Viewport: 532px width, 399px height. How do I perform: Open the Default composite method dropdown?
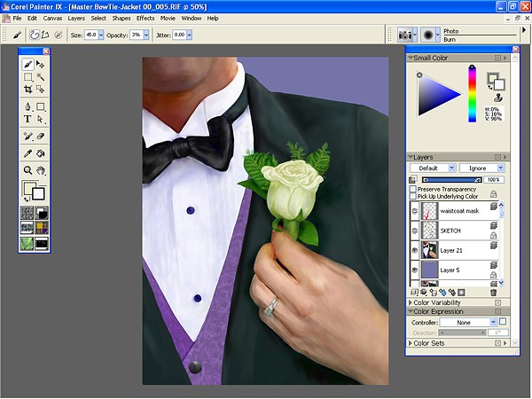[x=433, y=168]
